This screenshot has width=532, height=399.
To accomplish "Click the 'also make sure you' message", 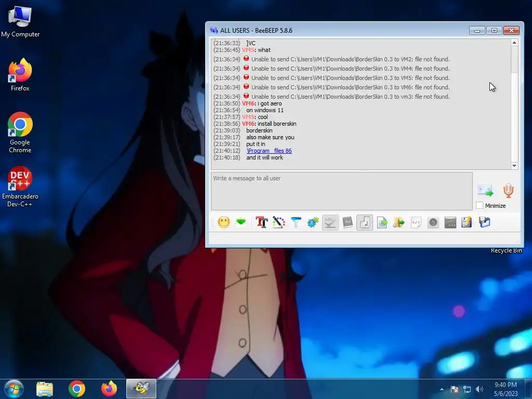I will pyautogui.click(x=270, y=137).
